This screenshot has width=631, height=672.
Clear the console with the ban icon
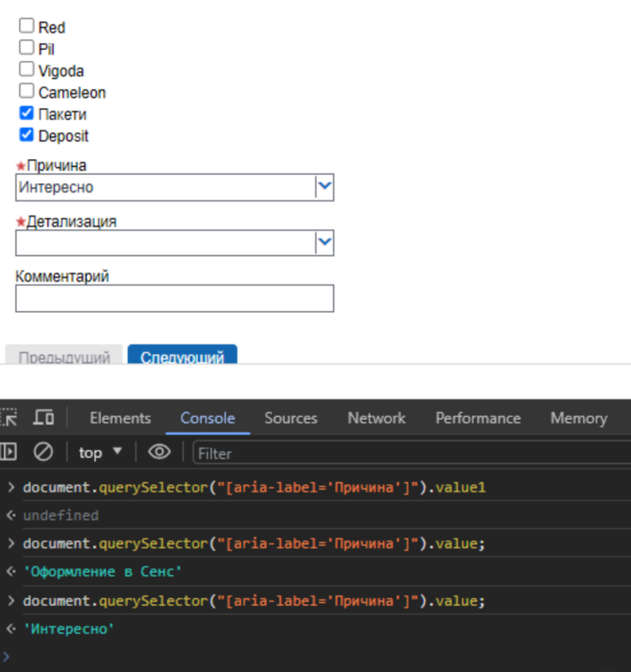click(x=43, y=452)
